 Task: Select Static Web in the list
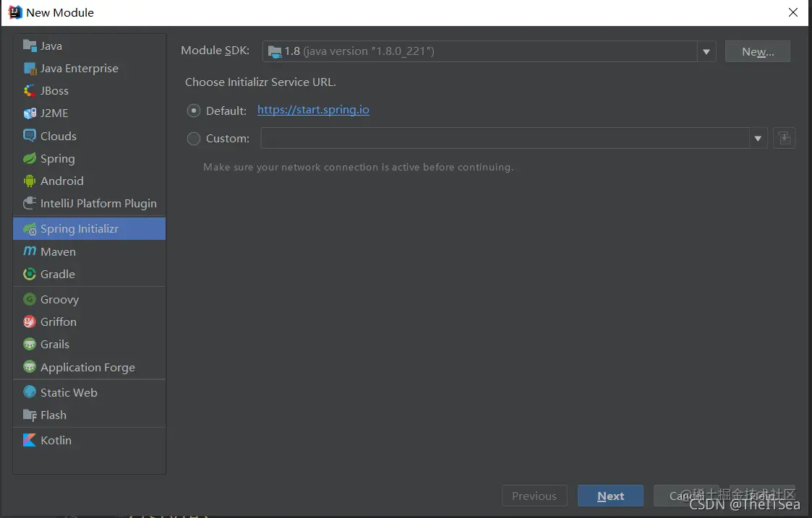tap(89, 392)
